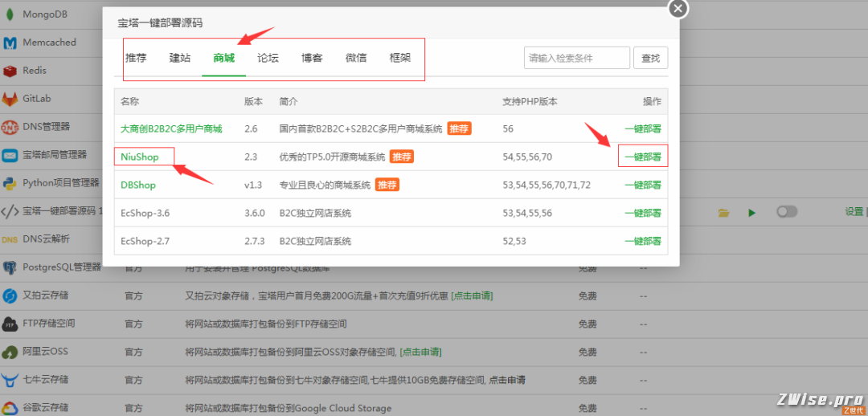This screenshot has width=868, height=416.
Task: Click version v1.3 in DBShop row
Action: tap(252, 186)
